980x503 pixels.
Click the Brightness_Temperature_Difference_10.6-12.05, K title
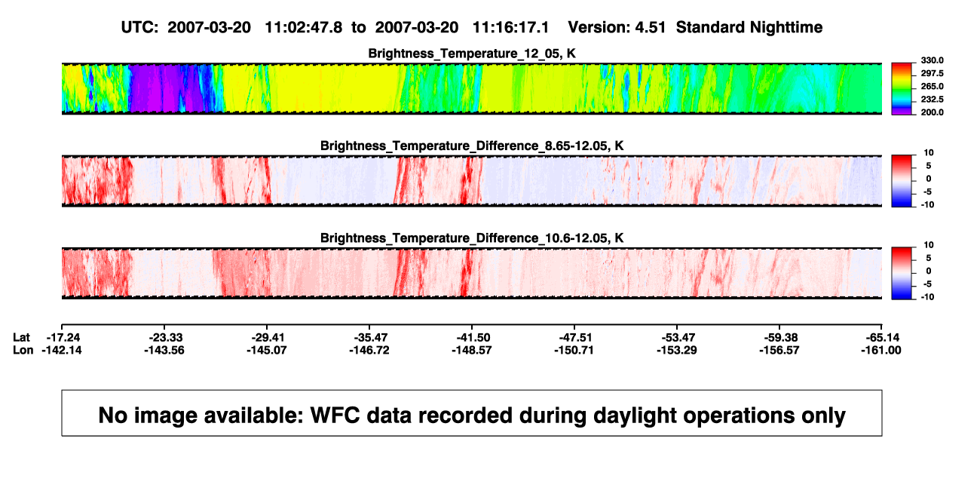[x=472, y=238]
